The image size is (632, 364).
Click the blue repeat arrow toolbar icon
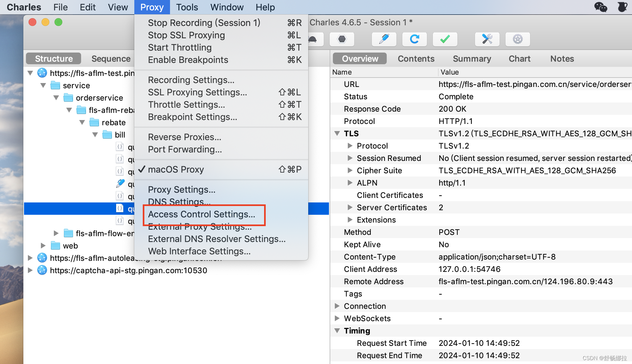pos(414,39)
